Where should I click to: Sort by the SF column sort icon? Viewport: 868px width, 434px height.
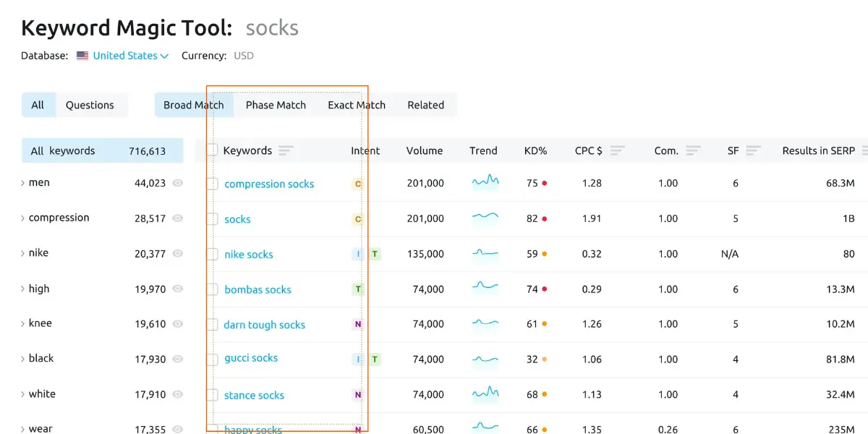[754, 150]
